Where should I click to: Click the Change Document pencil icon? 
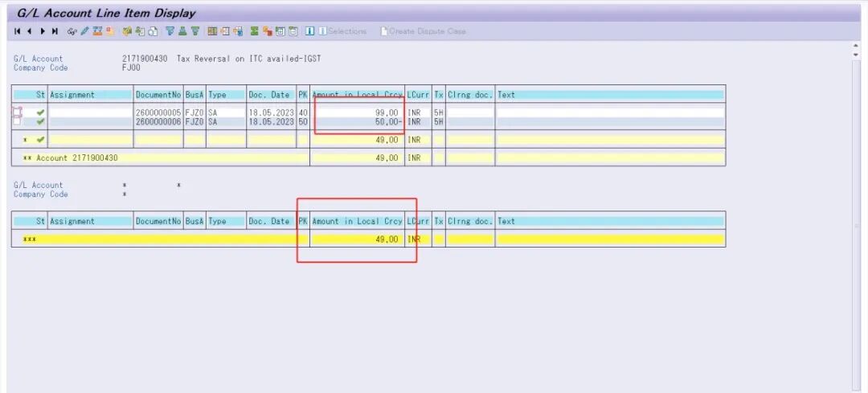click(x=84, y=31)
